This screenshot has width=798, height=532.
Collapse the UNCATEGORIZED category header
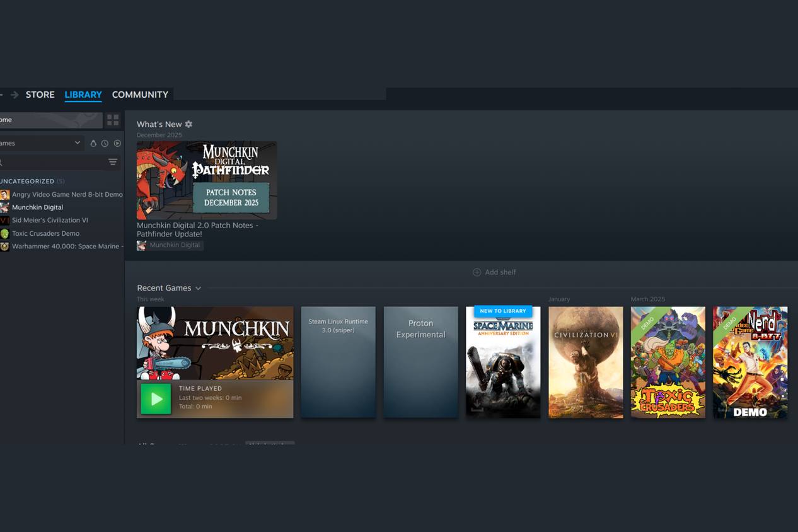coord(32,182)
